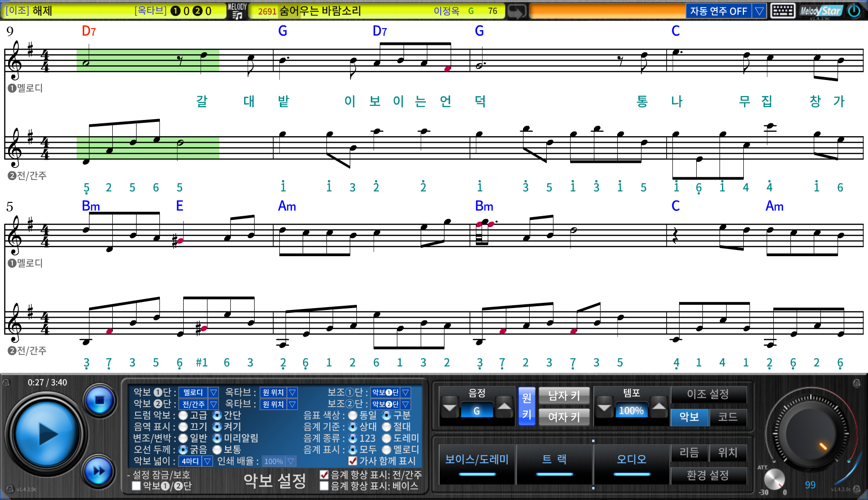Click the 위치 button
Screen dimensions: 868x500
[x=728, y=453]
